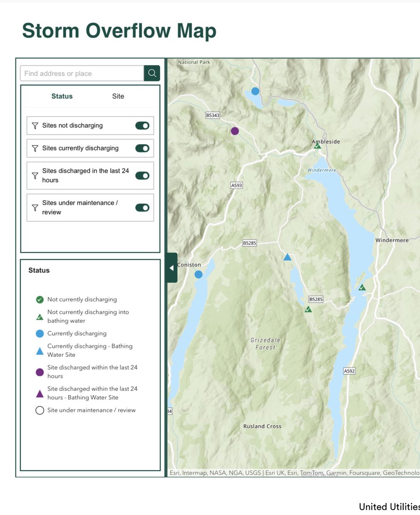Collapse the side panel with arrow handle
The width and height of the screenshot is (420, 515).
pyautogui.click(x=172, y=268)
